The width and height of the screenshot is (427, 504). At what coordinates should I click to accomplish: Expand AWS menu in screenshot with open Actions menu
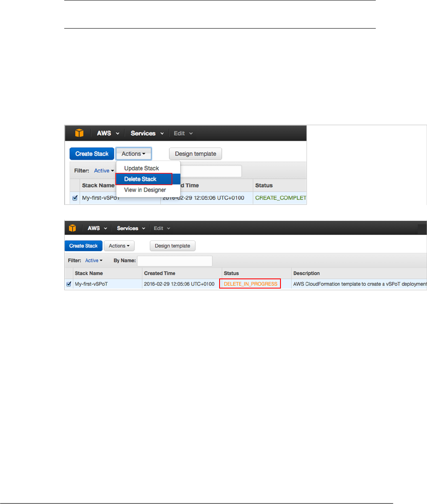pyautogui.click(x=108, y=133)
